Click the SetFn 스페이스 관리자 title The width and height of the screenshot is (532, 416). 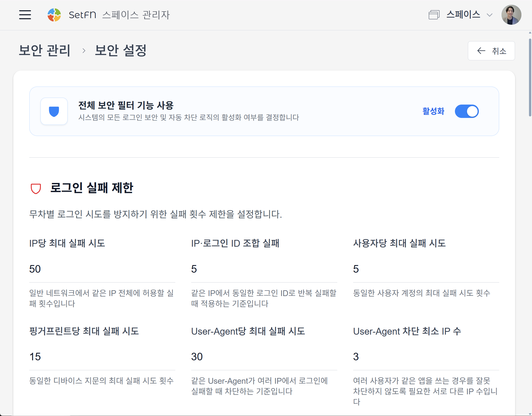(119, 15)
